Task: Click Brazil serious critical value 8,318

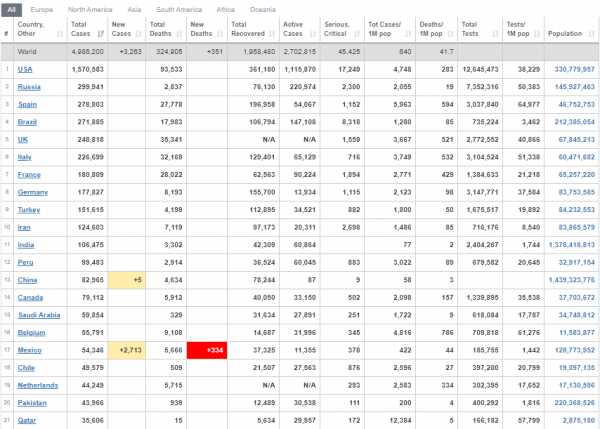Action: 351,122
